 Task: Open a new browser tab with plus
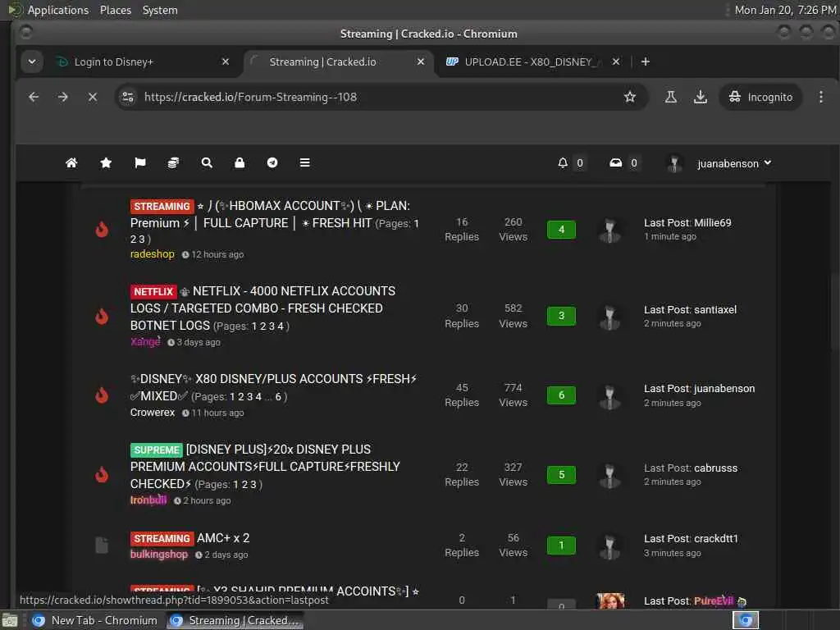coord(646,62)
